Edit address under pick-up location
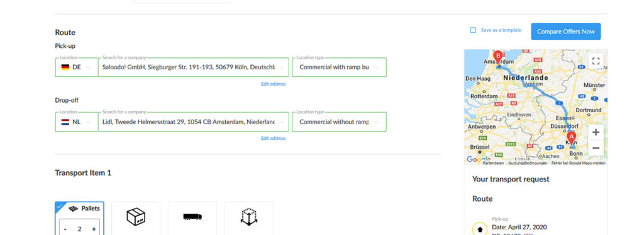 pyautogui.click(x=273, y=84)
